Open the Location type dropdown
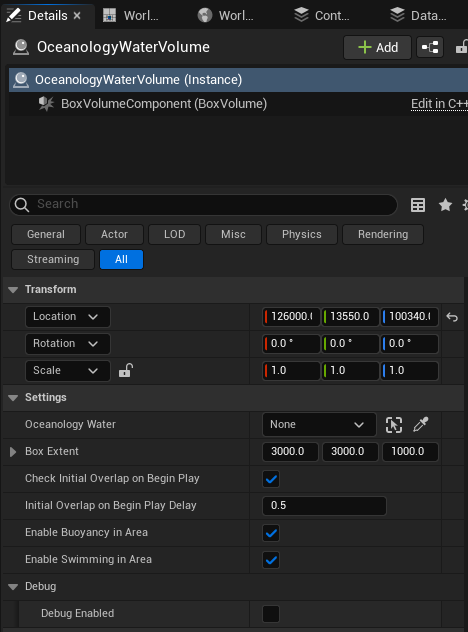This screenshot has width=468, height=632. pyautogui.click(x=68, y=317)
